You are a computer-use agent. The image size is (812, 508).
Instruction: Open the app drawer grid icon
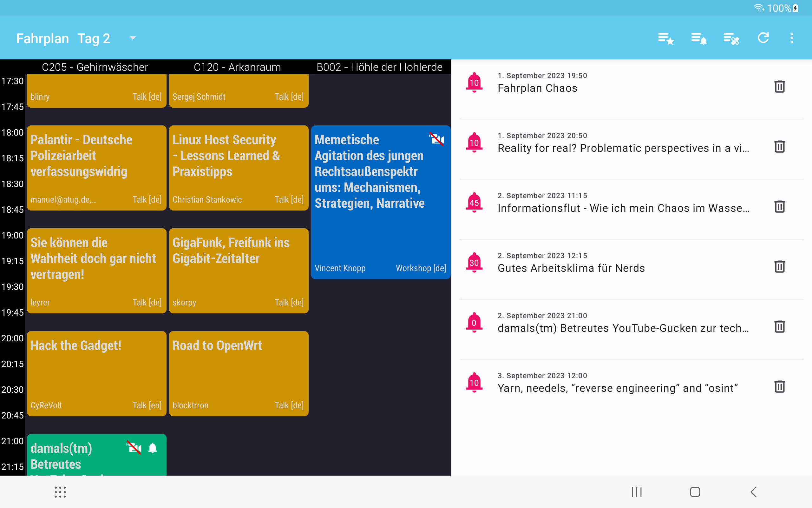click(x=60, y=492)
